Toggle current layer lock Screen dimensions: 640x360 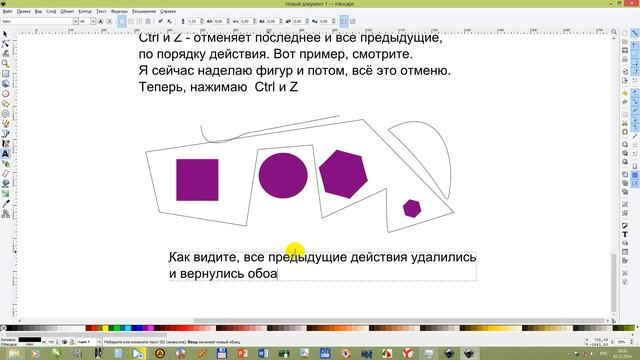click(x=71, y=342)
